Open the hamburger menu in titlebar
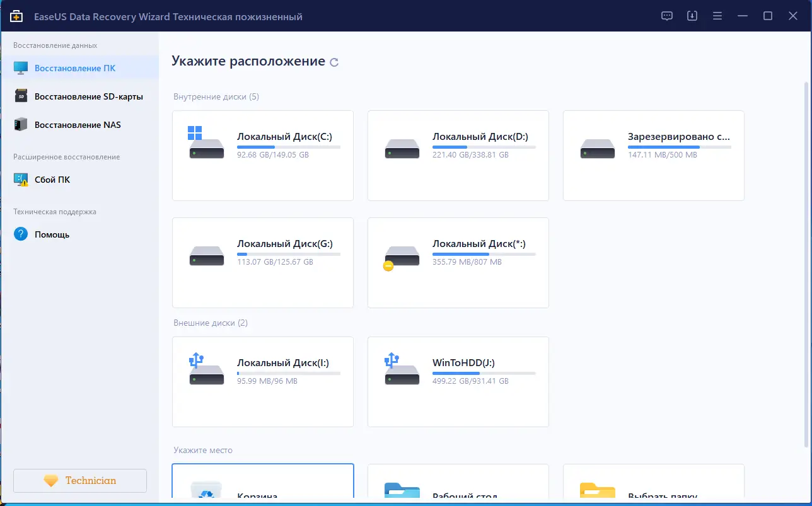 tap(717, 16)
